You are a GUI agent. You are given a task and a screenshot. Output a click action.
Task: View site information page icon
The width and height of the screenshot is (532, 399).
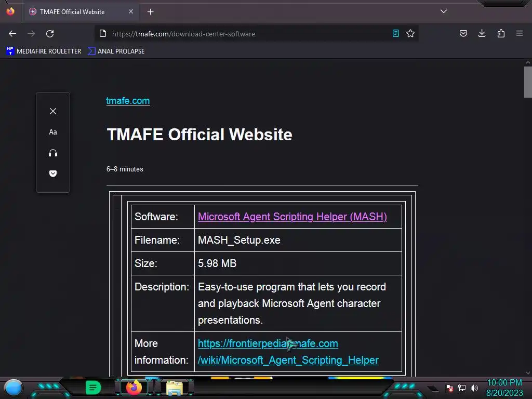coord(103,33)
